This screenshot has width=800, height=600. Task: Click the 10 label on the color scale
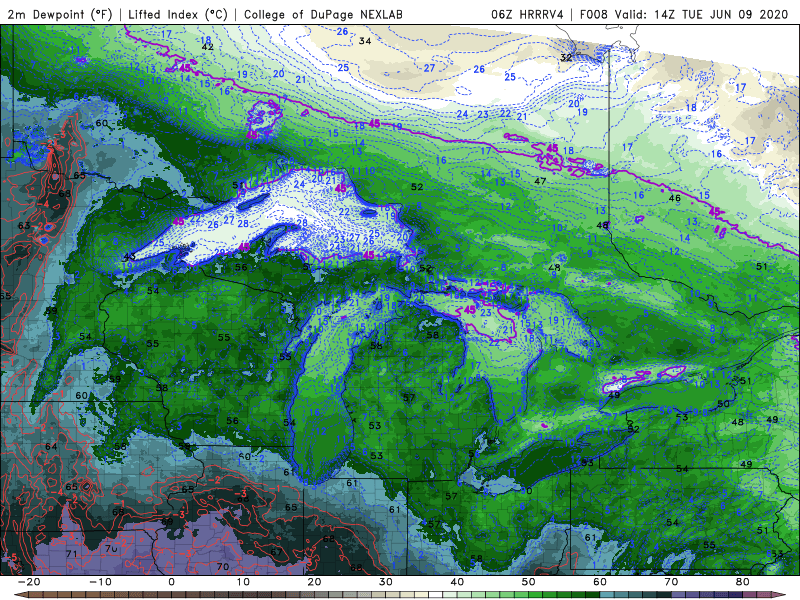pyautogui.click(x=243, y=582)
